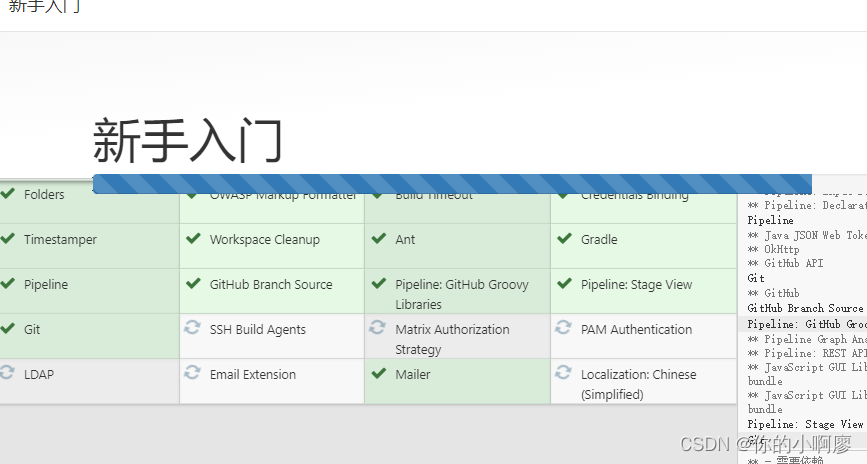Click the Git label in the plugin grid
Screen dimensions: 867x464
[32, 329]
